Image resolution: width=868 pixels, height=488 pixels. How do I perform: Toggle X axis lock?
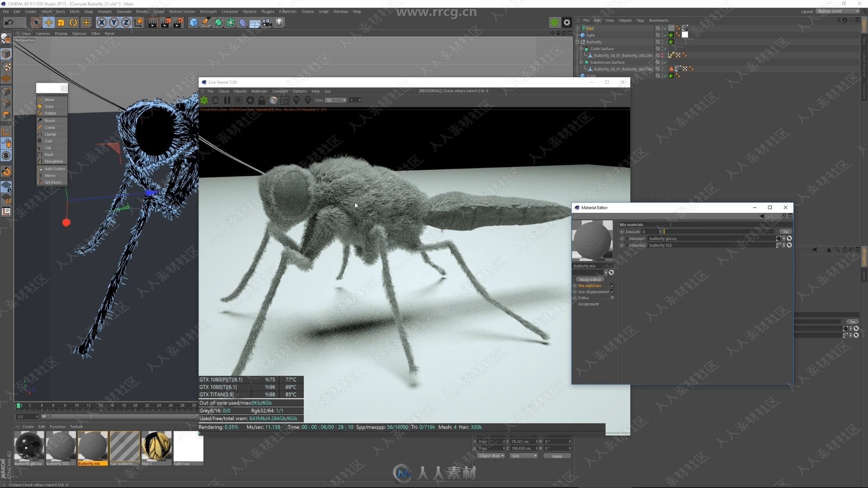pyautogui.click(x=102, y=22)
